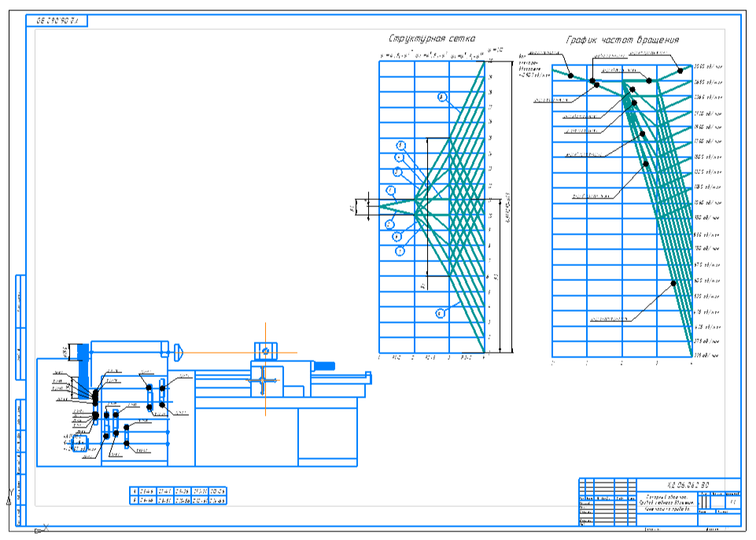Select the 'График частот вращения' title text

(x=622, y=39)
